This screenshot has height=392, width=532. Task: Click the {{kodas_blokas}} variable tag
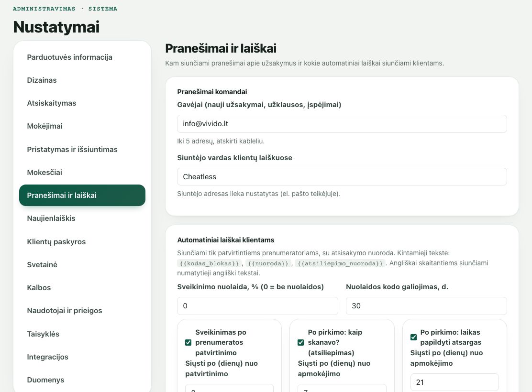(x=210, y=263)
